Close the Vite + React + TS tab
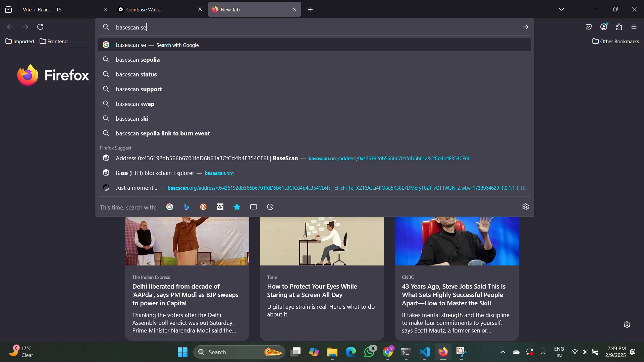The image size is (644, 362). point(106,9)
